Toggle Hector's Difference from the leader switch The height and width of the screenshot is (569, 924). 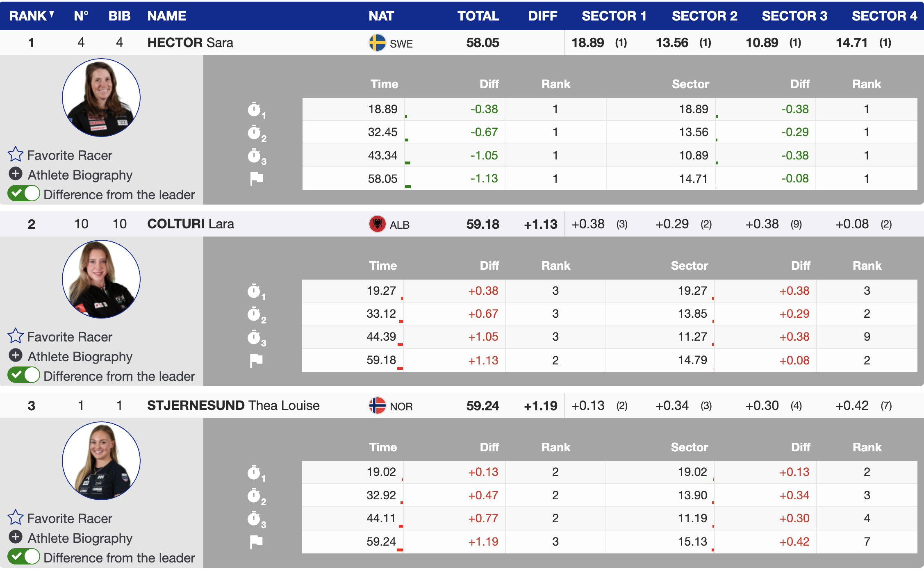(x=24, y=193)
